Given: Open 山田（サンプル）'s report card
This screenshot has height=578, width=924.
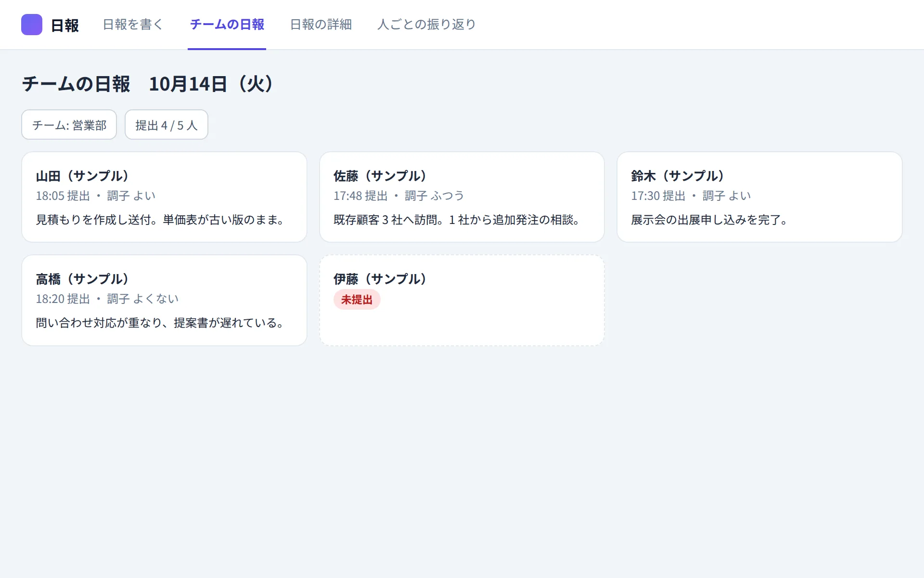Looking at the screenshot, I should coord(164,197).
